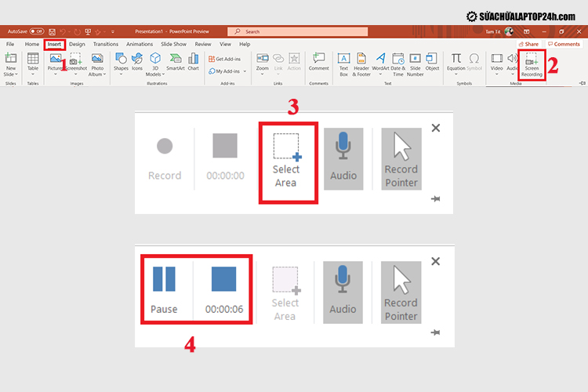Open the File tab
Image resolution: width=588 pixels, height=392 pixels.
(x=10, y=44)
